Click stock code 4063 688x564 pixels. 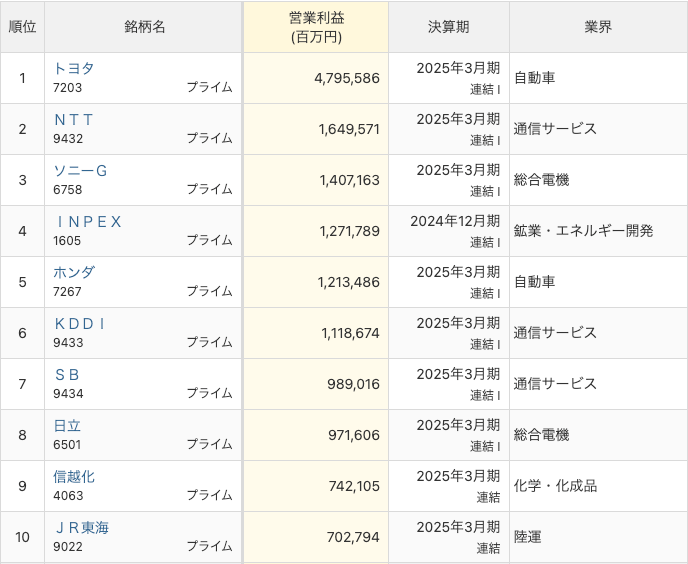point(68,496)
